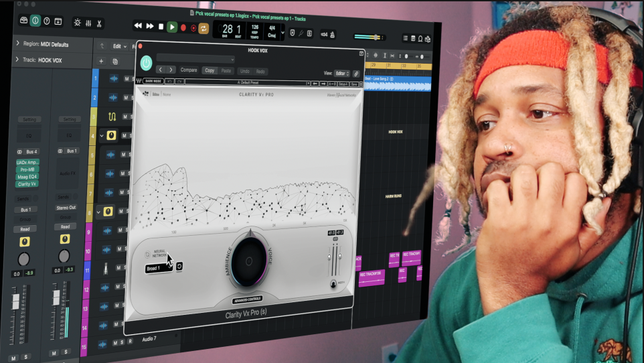Click the 126 tempo value
The height and width of the screenshot is (363, 644).
pyautogui.click(x=255, y=27)
